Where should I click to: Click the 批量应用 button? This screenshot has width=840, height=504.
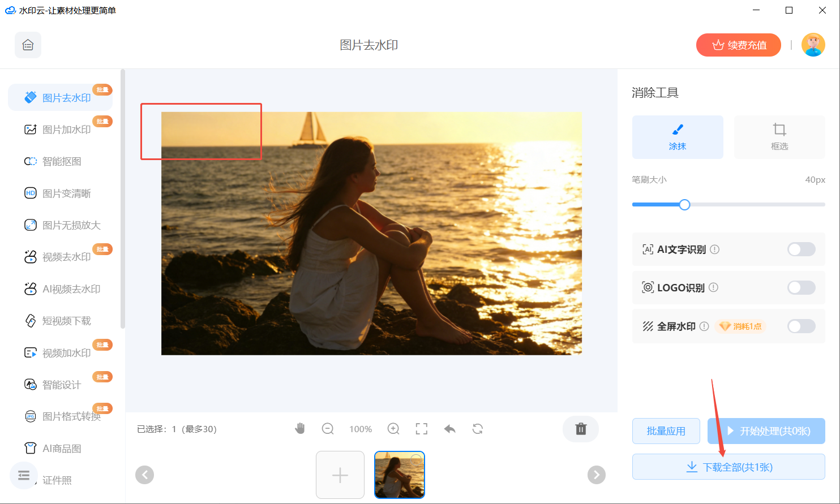click(666, 431)
